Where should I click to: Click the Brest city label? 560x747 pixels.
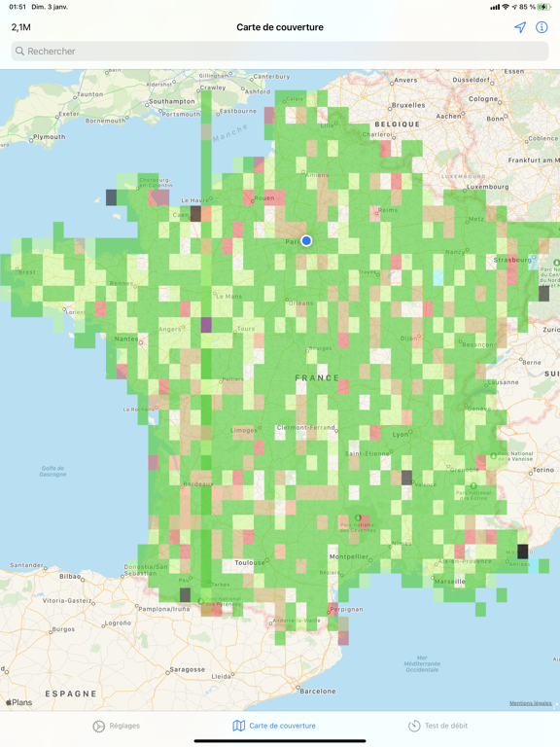click(x=26, y=272)
